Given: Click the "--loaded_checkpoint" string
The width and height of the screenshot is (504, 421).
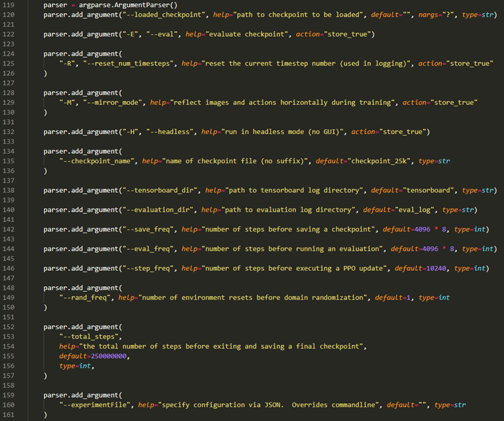Looking at the screenshot, I should pos(163,15).
